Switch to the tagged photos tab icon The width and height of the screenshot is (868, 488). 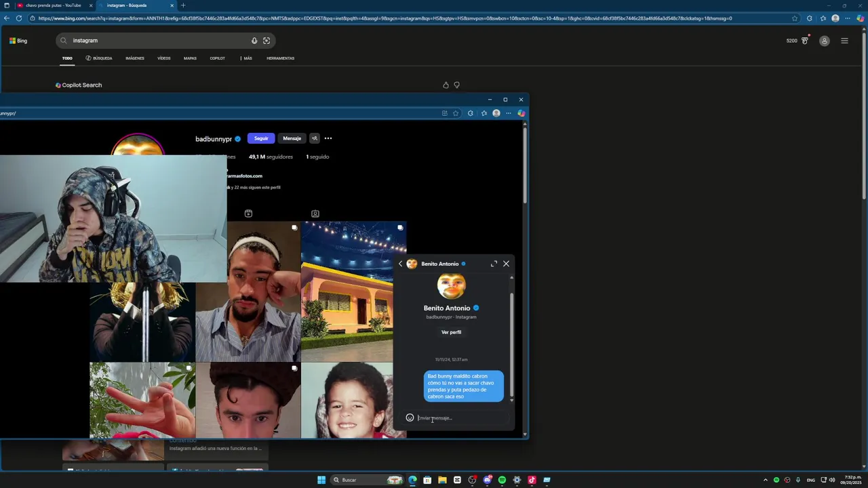coord(315,213)
